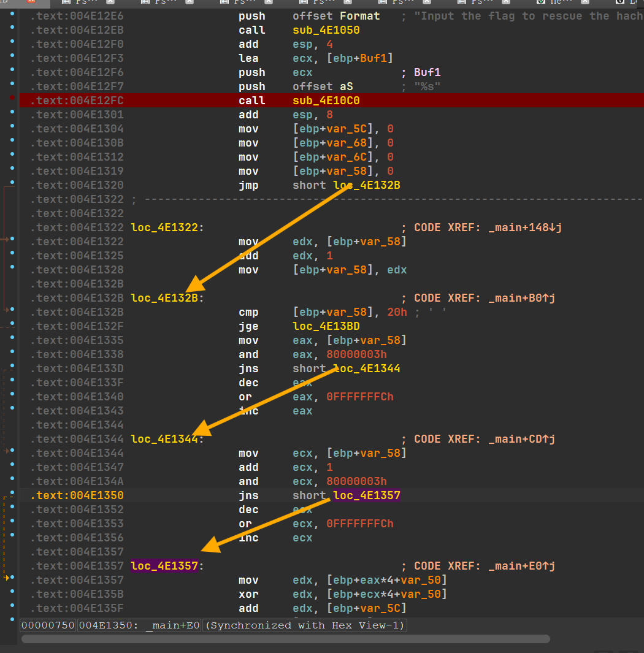Select the 'offset Format' operand

[x=336, y=16]
